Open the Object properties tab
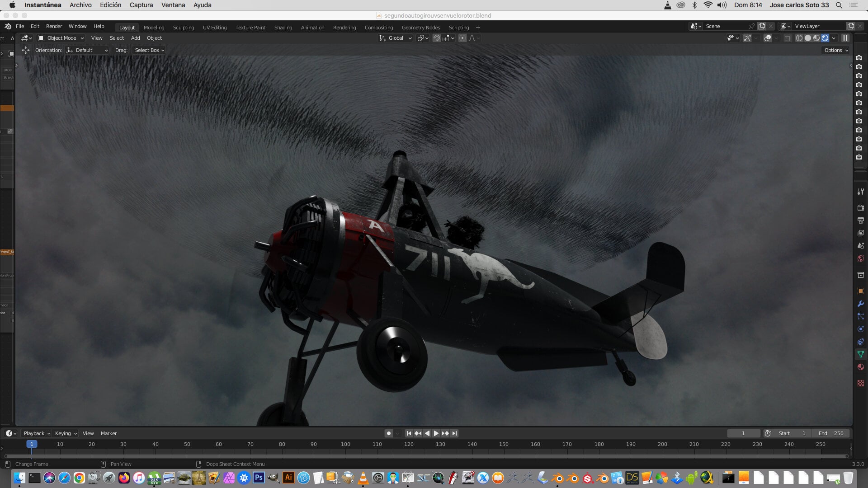 point(860,291)
